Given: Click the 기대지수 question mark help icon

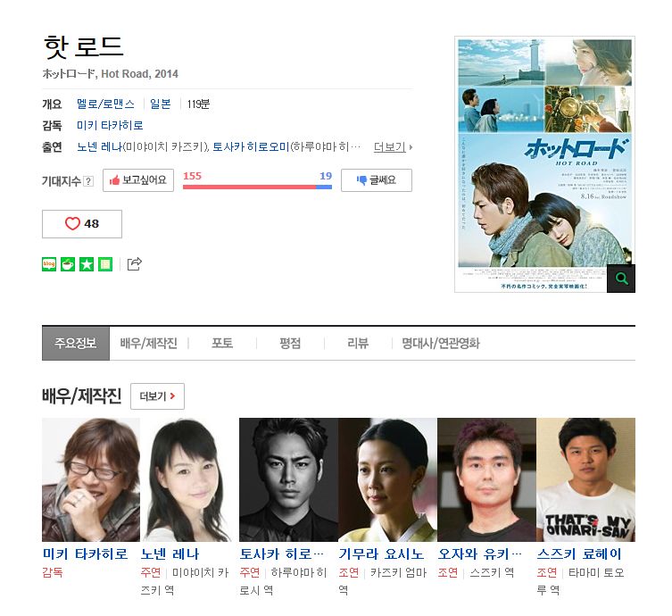Looking at the screenshot, I should pyautogui.click(x=88, y=181).
